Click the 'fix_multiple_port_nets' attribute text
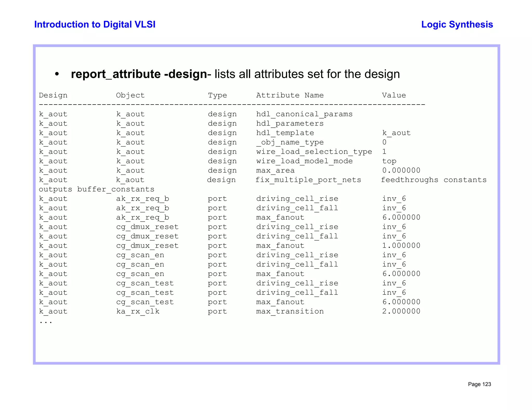 pyautogui.click(x=308, y=180)
